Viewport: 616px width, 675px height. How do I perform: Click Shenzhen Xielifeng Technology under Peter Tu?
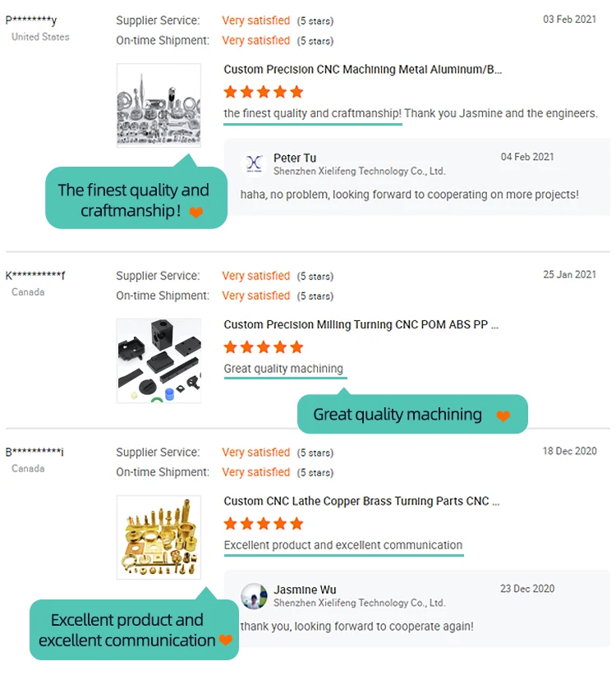point(359,172)
